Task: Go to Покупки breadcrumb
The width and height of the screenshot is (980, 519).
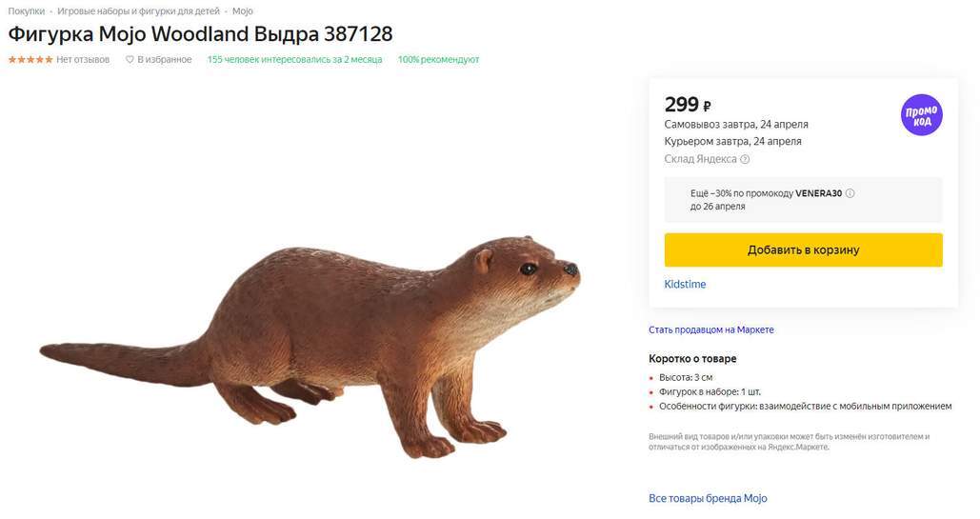Action: [27, 11]
